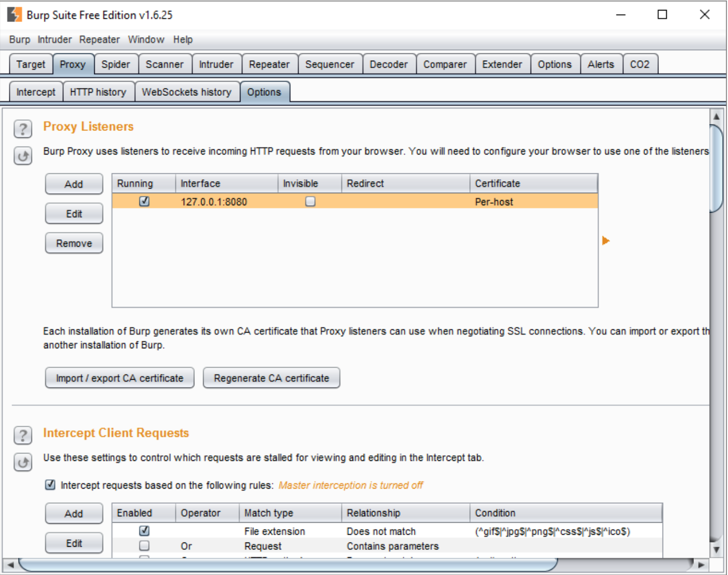Open the Window menu
This screenshot has width=728, height=575.
pyautogui.click(x=146, y=39)
